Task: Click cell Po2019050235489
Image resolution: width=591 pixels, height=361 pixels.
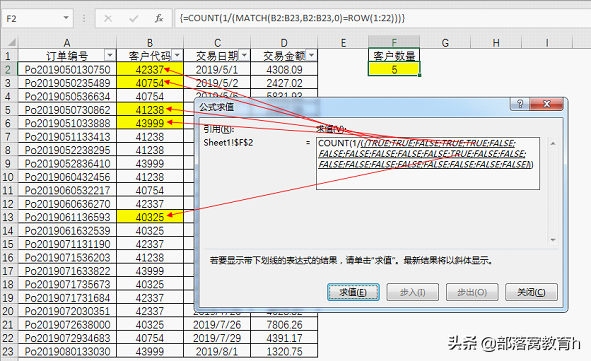Action: point(67,83)
